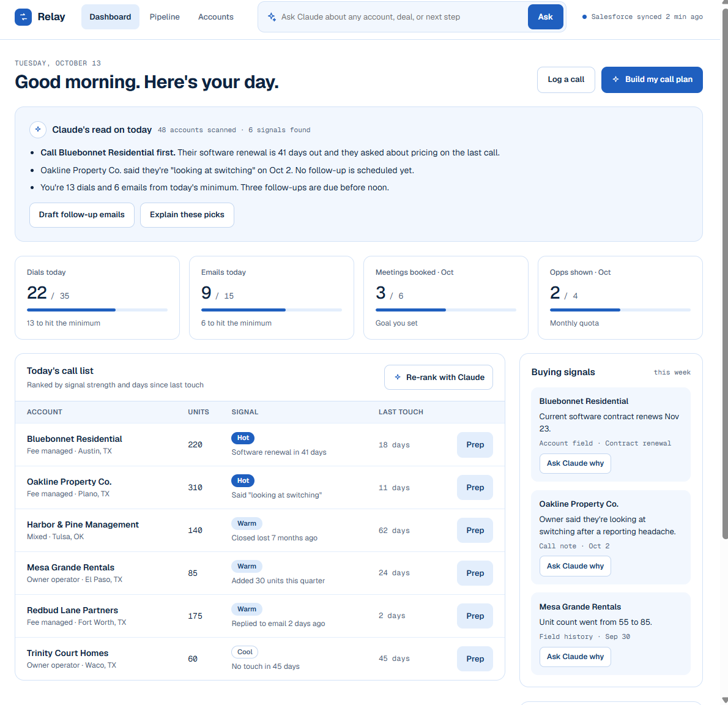Click the LAST TOUCH column header
The height and width of the screenshot is (705, 728).
coord(401,412)
